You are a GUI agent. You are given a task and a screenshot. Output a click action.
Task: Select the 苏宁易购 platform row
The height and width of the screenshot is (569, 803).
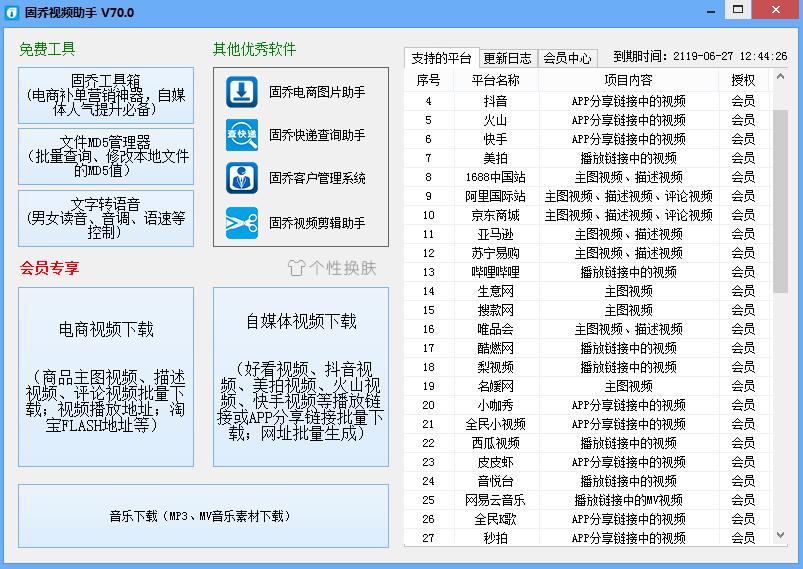587,253
